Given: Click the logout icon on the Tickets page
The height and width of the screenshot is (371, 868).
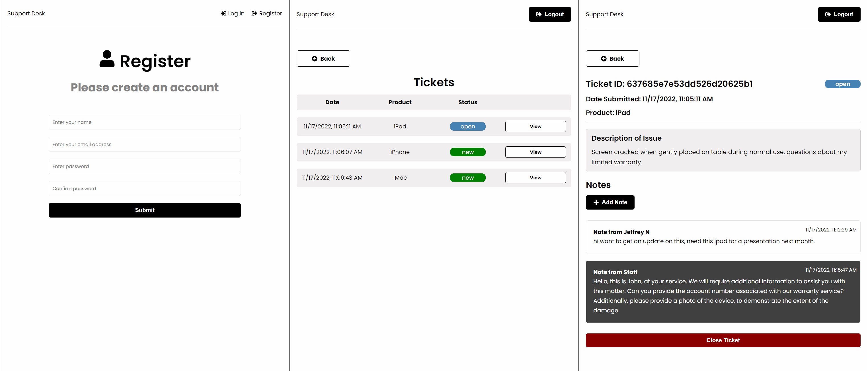Looking at the screenshot, I should pos(538,14).
